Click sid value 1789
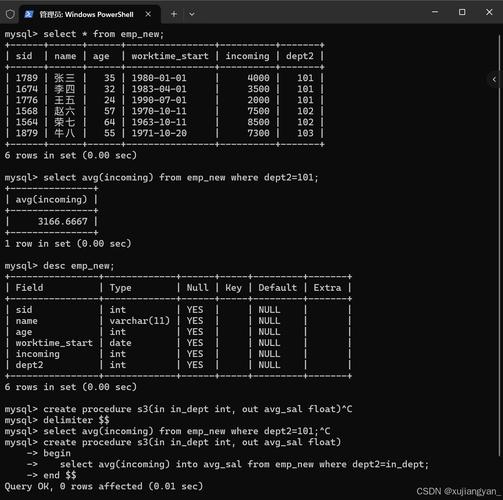This screenshot has height=500, width=503. pyautogui.click(x=27, y=78)
